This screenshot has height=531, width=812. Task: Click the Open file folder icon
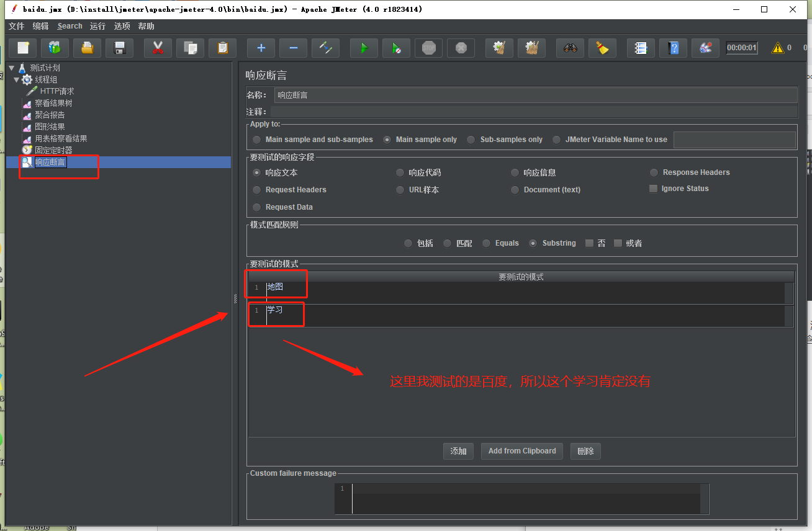tap(88, 48)
